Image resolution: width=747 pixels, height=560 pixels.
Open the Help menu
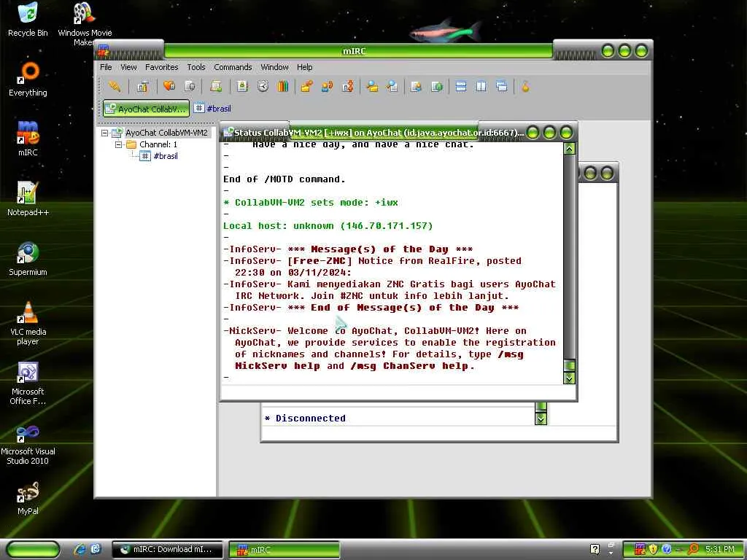tap(304, 67)
